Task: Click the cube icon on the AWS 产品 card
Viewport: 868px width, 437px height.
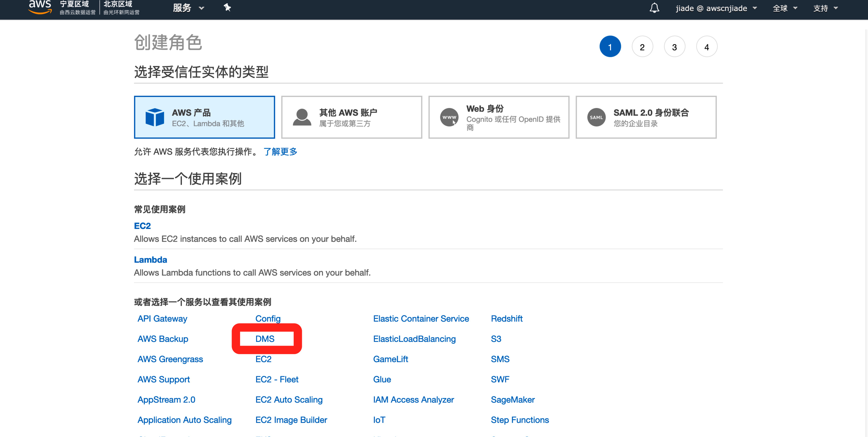Action: tap(154, 117)
